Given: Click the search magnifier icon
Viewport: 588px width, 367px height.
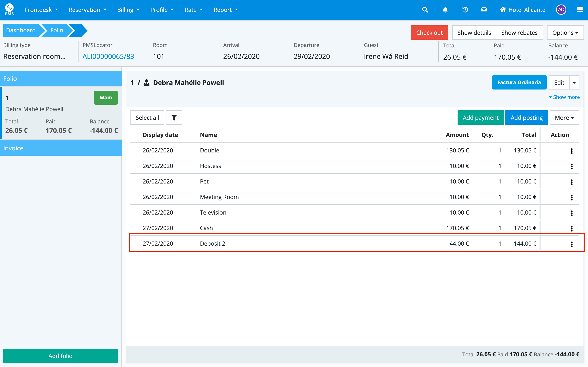Looking at the screenshot, I should coord(425,10).
